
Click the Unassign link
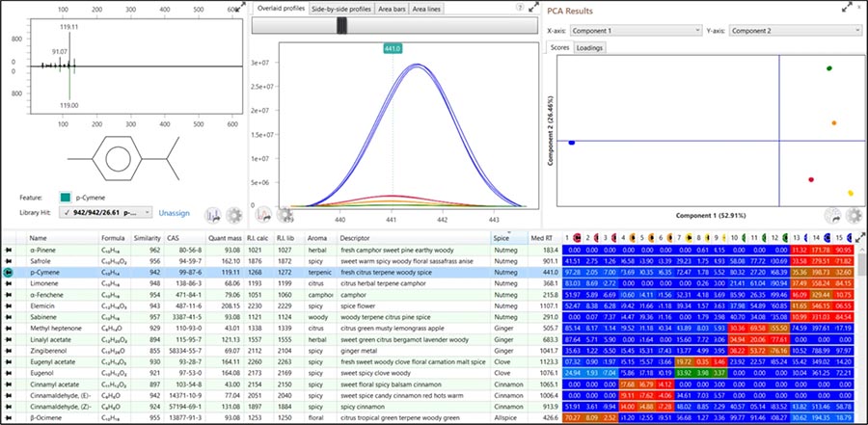[x=175, y=212]
